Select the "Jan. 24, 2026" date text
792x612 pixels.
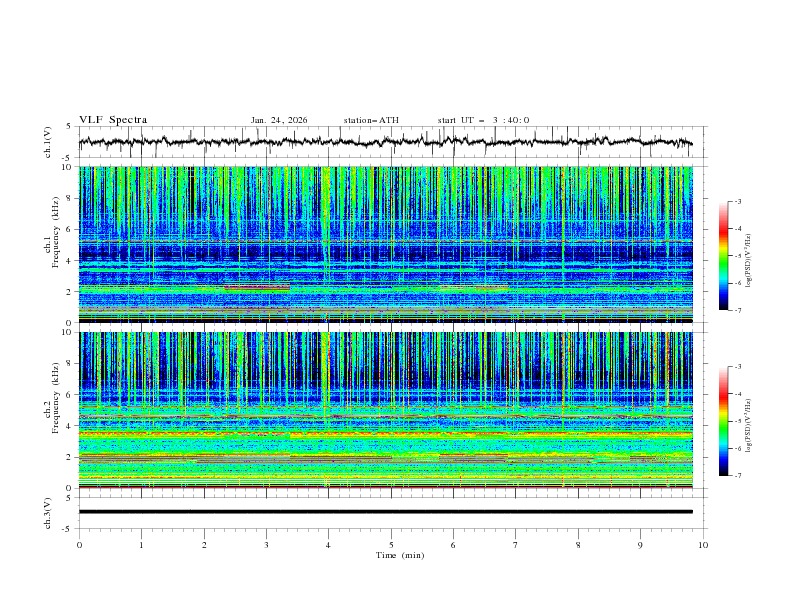[279, 120]
